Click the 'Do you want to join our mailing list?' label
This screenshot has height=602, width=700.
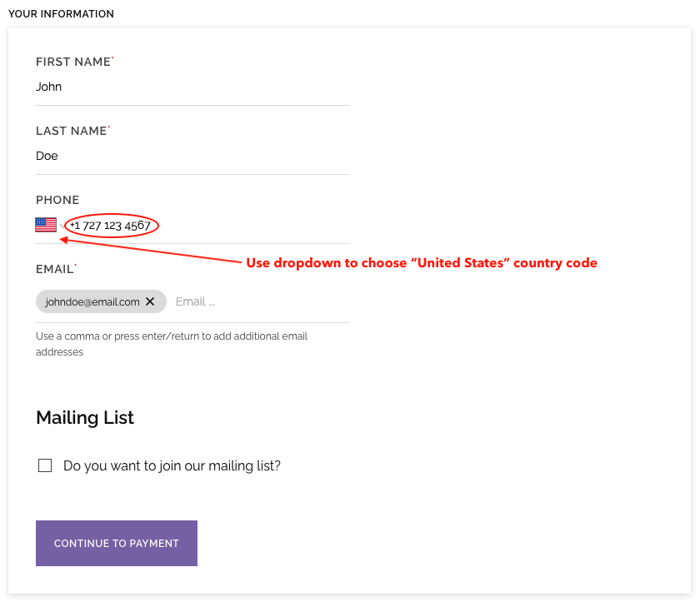click(x=172, y=465)
